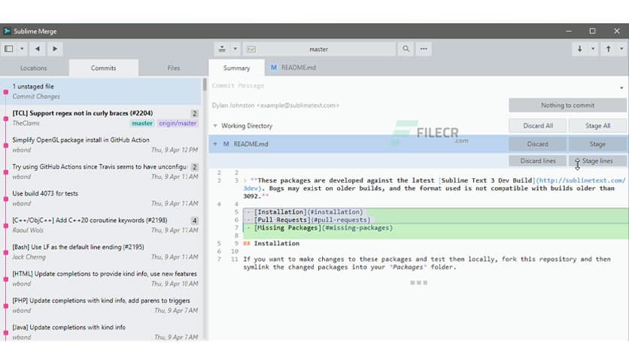Click the push up-arrow button
Viewport: 629px width, 364px height.
tap(608, 49)
